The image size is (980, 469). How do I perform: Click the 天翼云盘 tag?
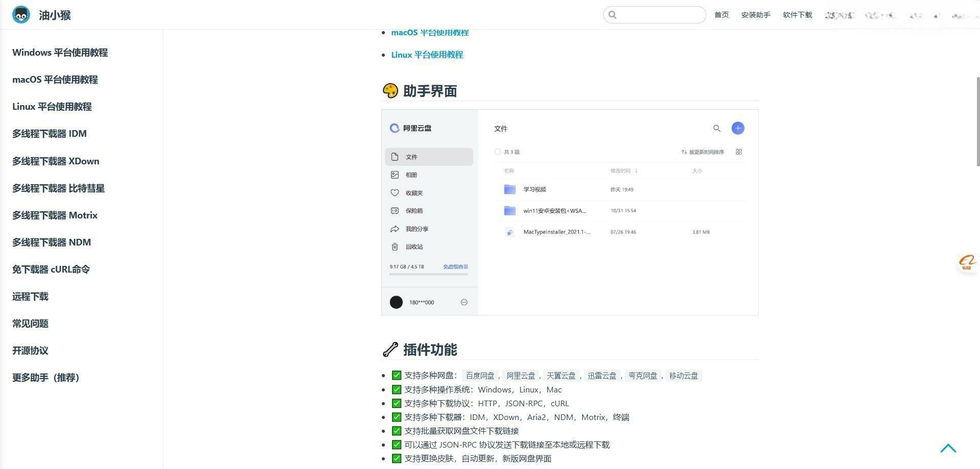point(561,376)
